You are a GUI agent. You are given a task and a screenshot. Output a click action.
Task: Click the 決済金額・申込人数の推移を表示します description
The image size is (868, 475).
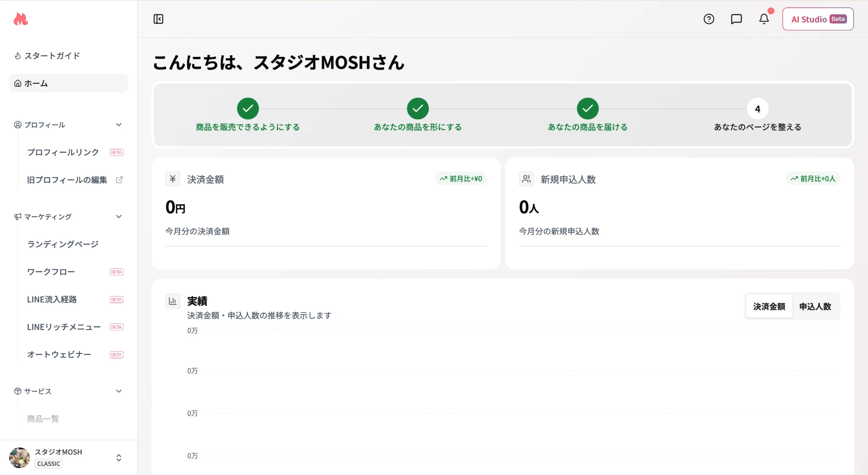(x=260, y=316)
